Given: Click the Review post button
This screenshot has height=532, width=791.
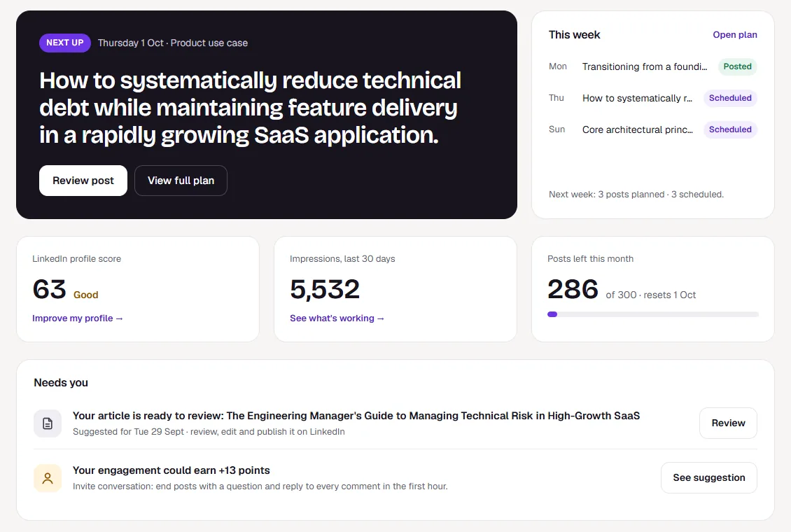Looking at the screenshot, I should (x=83, y=181).
